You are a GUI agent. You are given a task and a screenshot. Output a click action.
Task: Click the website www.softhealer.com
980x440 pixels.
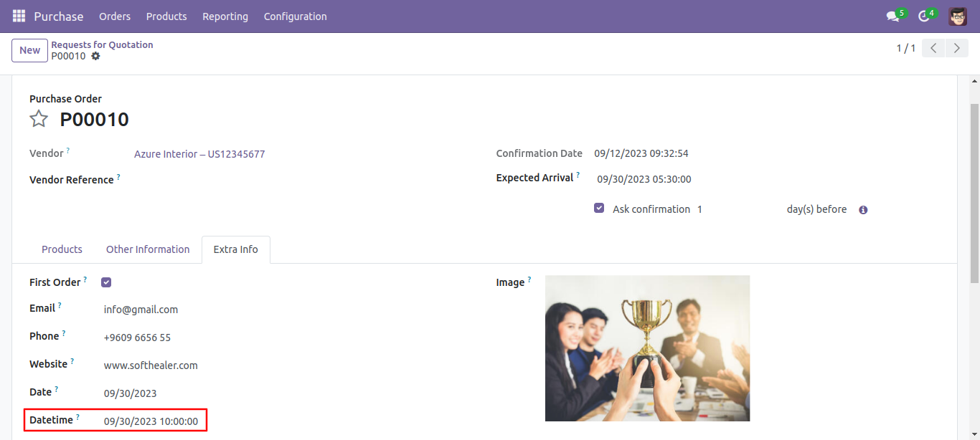coord(151,365)
